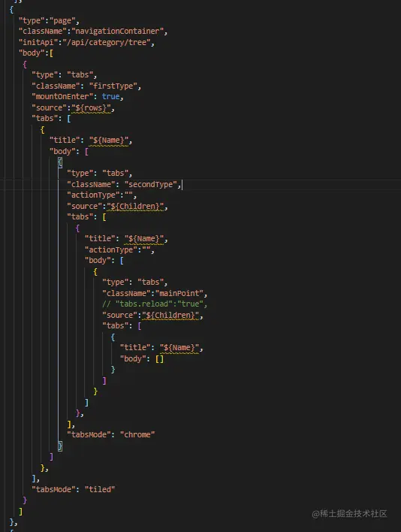Click the "navigationContainer" string value
Screen dimensions: 401x532
[118, 32]
